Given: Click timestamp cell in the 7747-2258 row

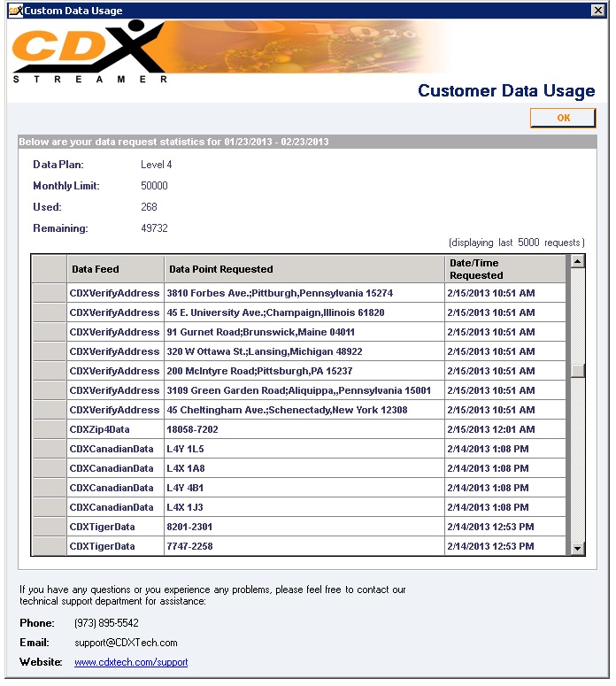Looking at the screenshot, I should (x=505, y=546).
